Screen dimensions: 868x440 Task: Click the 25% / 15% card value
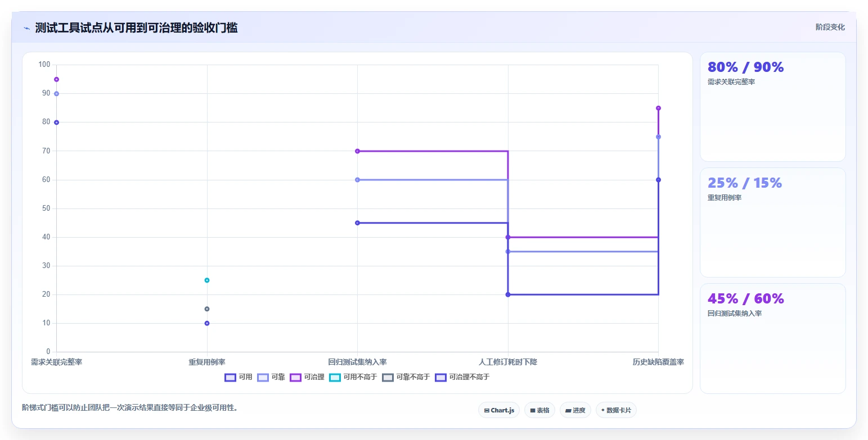click(745, 183)
